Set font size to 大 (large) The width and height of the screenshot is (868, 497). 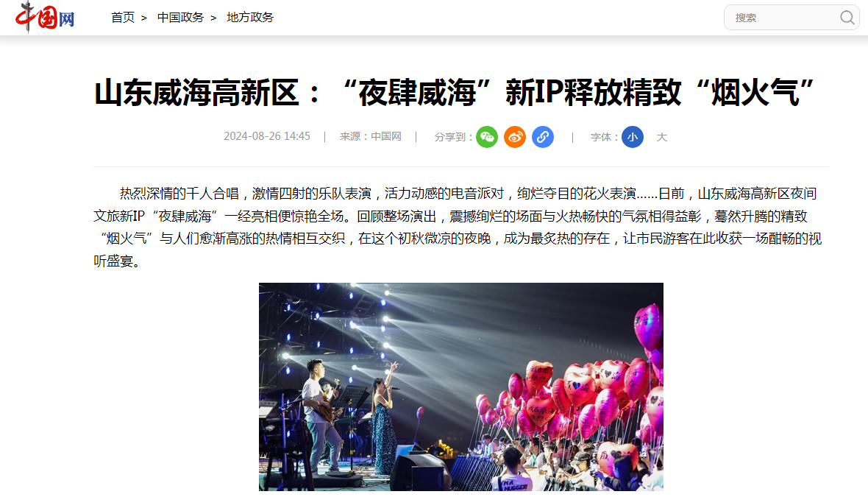point(661,137)
